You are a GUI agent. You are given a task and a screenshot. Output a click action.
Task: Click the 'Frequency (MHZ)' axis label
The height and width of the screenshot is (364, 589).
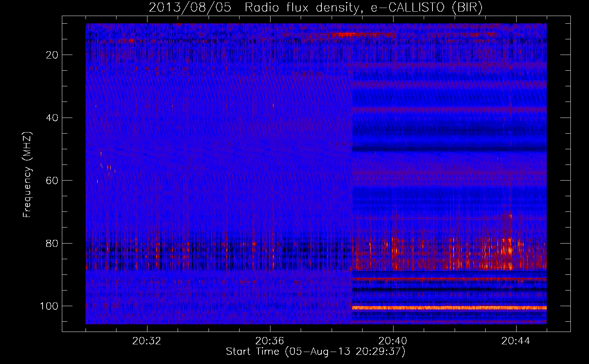(x=27, y=175)
